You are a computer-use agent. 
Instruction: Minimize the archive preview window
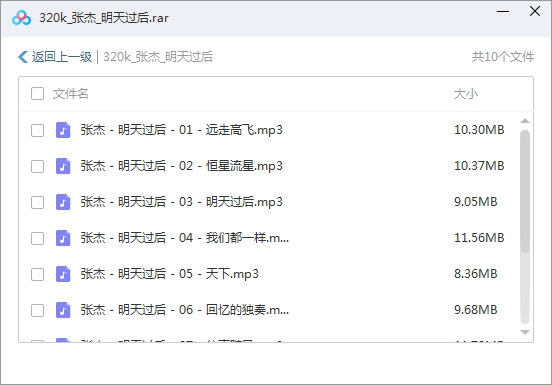click(x=503, y=12)
